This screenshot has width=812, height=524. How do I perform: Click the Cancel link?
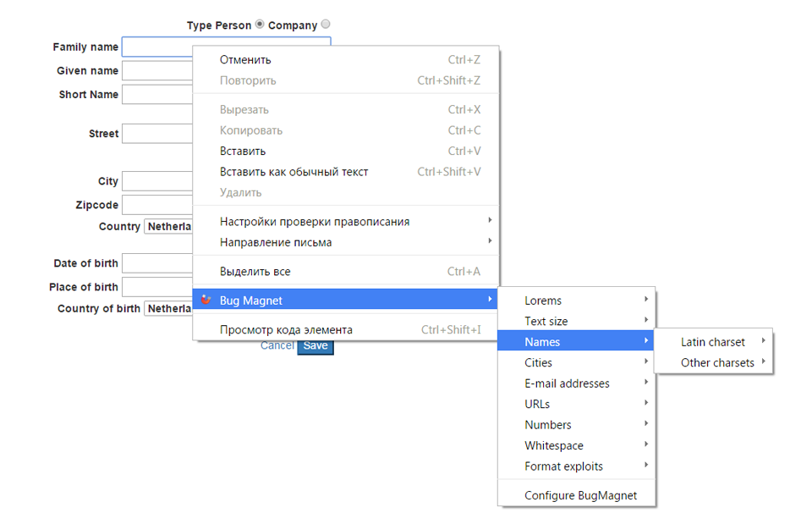[x=277, y=345]
